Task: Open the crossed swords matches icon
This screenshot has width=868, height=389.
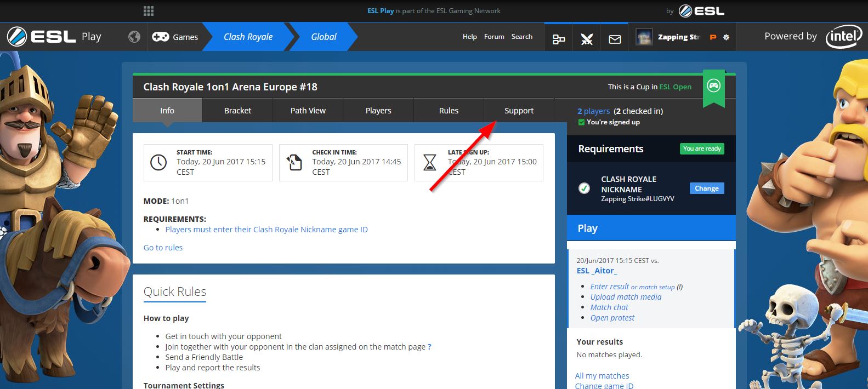Action: [x=587, y=39]
